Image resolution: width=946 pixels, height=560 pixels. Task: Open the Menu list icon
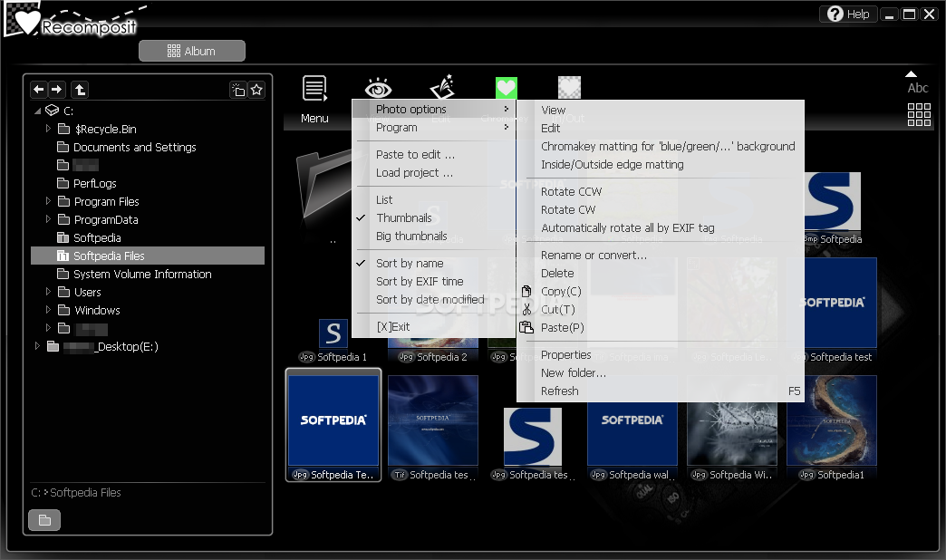[314, 89]
